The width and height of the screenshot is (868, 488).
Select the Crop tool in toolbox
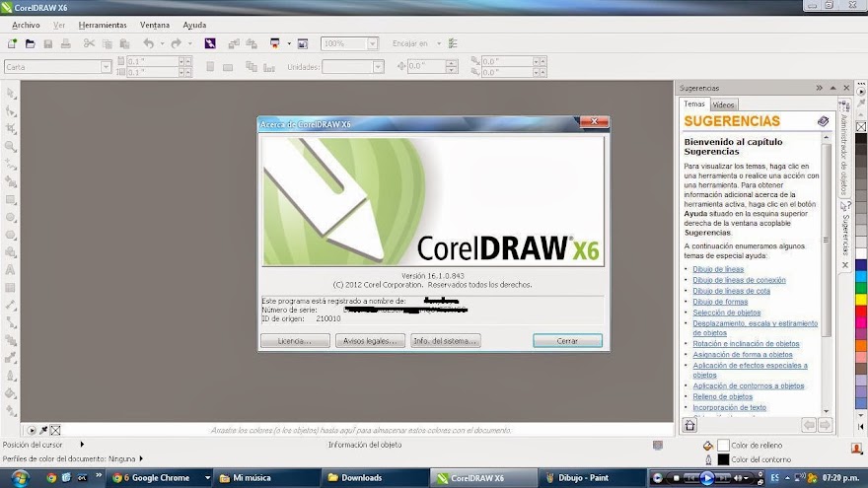tap(11, 129)
